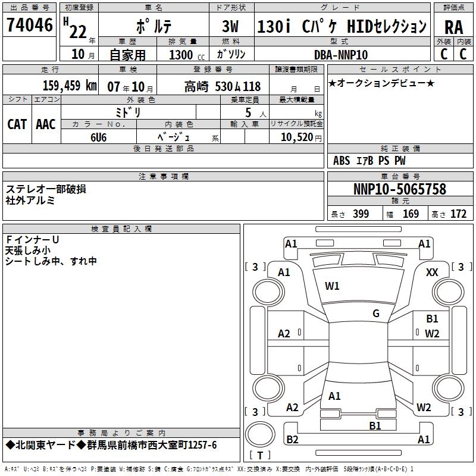The width and height of the screenshot is (476, 476).
Task: Select grade 130i Cパケ HIDセレクション
Action: pyautogui.click(x=342, y=26)
